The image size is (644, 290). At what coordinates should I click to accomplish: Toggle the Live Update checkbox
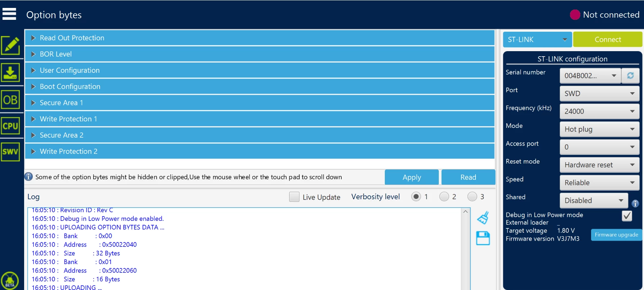point(294,197)
